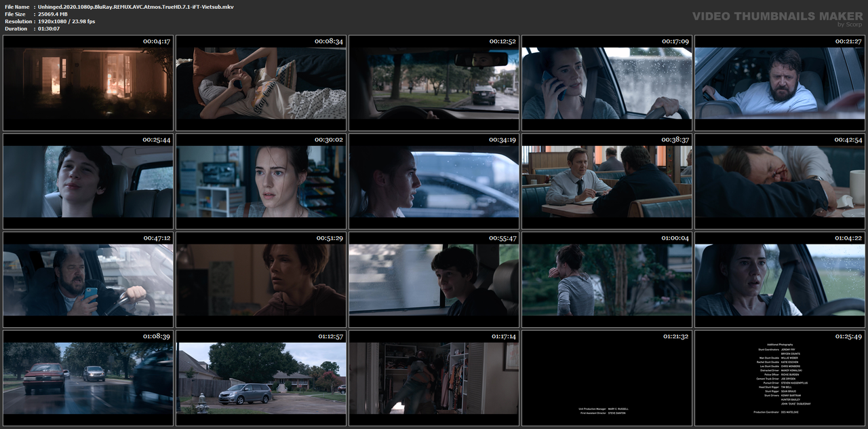Select the resolution value 1920x1080 / 23.98 fps

point(66,21)
